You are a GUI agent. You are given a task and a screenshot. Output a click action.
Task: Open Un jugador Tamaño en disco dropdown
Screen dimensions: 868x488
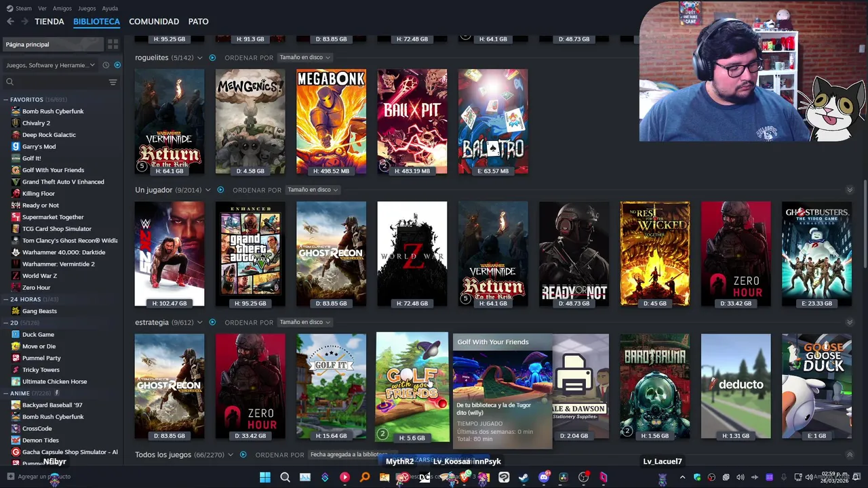pos(313,190)
